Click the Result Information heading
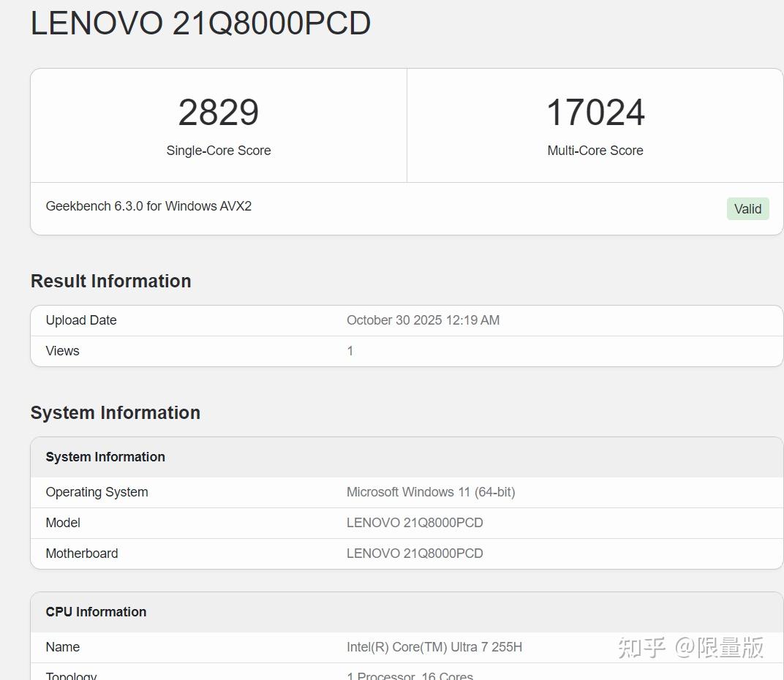 [111, 281]
